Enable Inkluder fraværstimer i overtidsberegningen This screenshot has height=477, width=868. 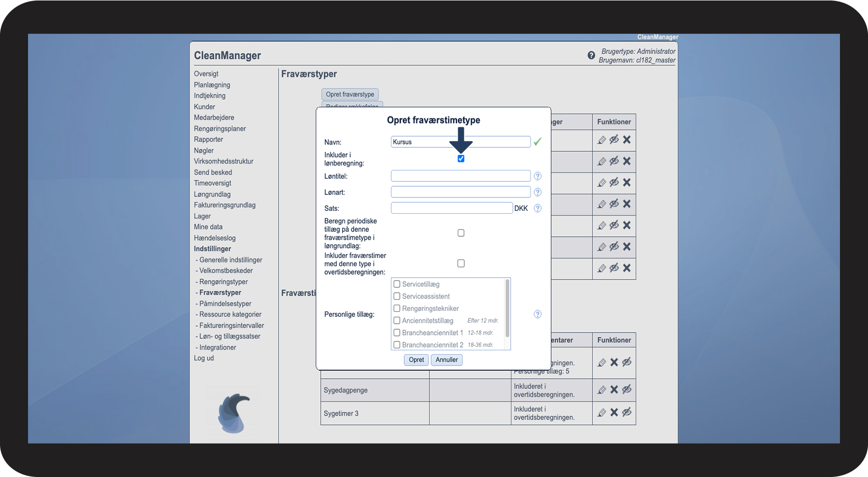point(461,263)
